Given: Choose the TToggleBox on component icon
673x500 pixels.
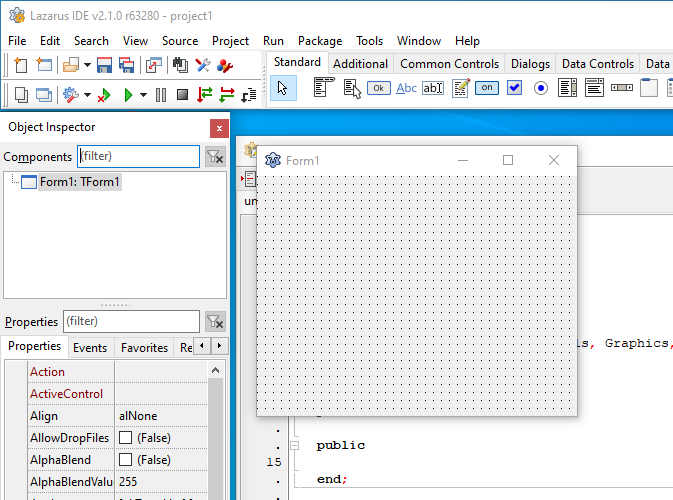Looking at the screenshot, I should pyautogui.click(x=487, y=88).
